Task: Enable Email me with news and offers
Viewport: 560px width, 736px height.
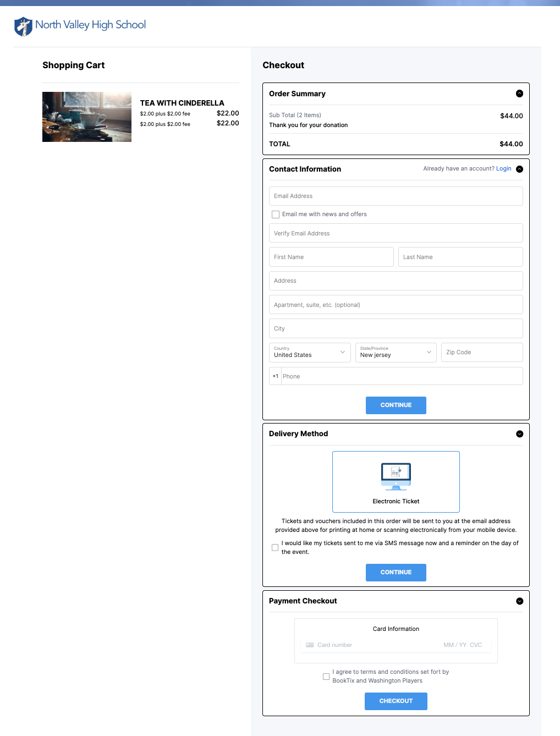Action: 276,215
